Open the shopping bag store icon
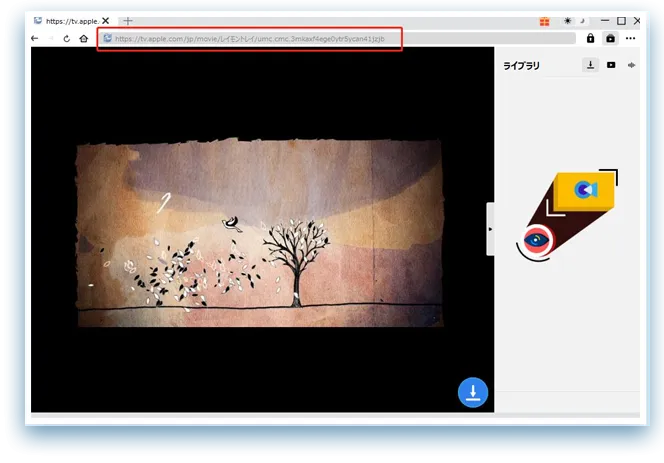Viewport: 664px width, 463px height. tap(610, 39)
